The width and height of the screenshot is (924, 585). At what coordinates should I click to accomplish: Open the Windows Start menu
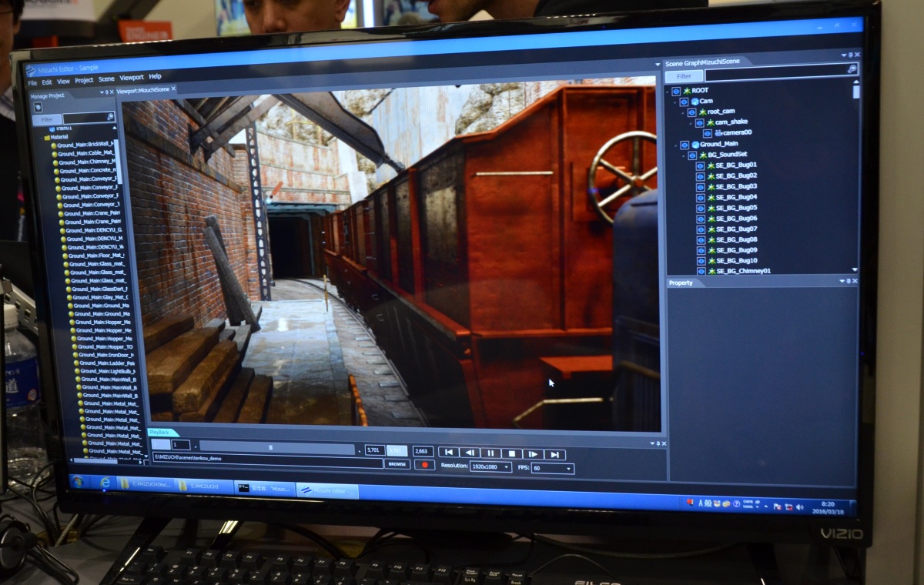coord(78,481)
